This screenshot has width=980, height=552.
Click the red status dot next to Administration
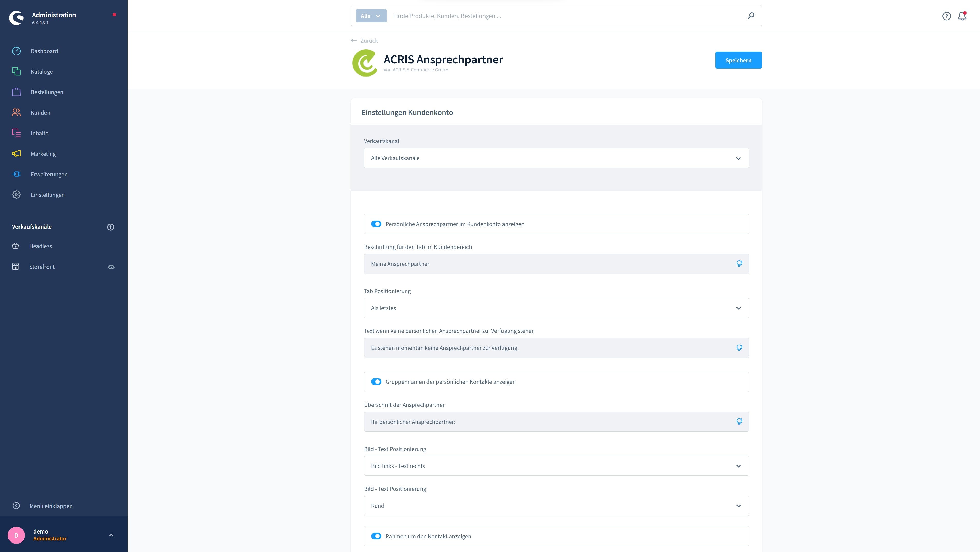tap(114, 15)
